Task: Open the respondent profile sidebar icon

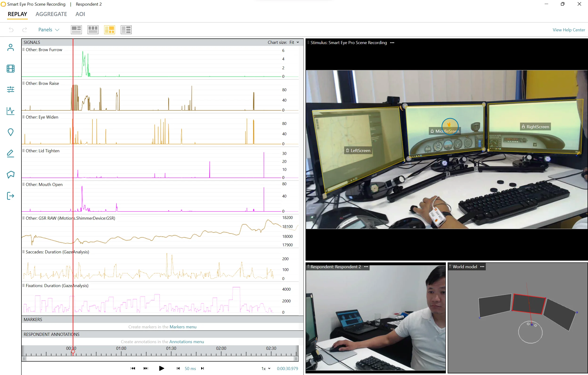Action: point(11,47)
